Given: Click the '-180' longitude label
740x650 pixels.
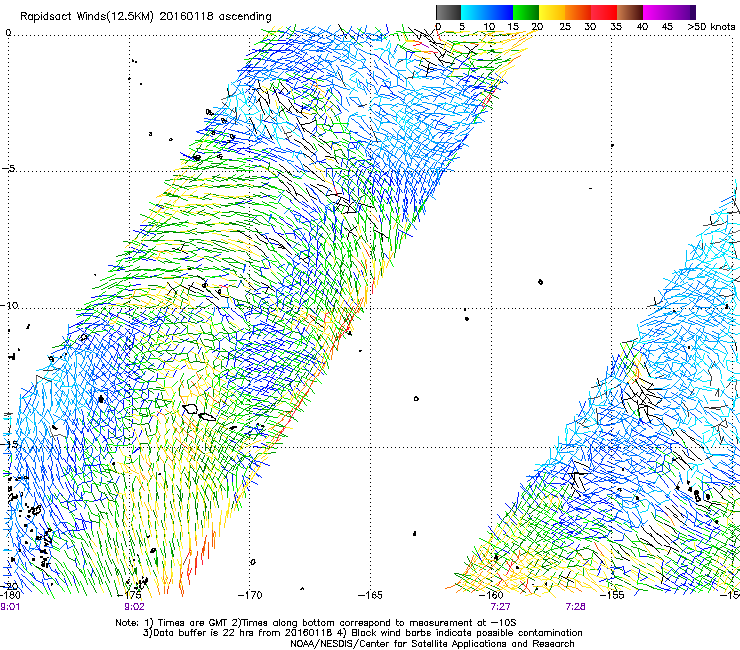Looking at the screenshot, I should click(10, 595).
